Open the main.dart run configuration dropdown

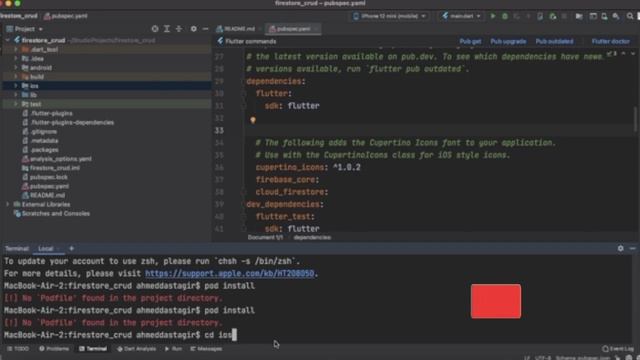tap(461, 16)
